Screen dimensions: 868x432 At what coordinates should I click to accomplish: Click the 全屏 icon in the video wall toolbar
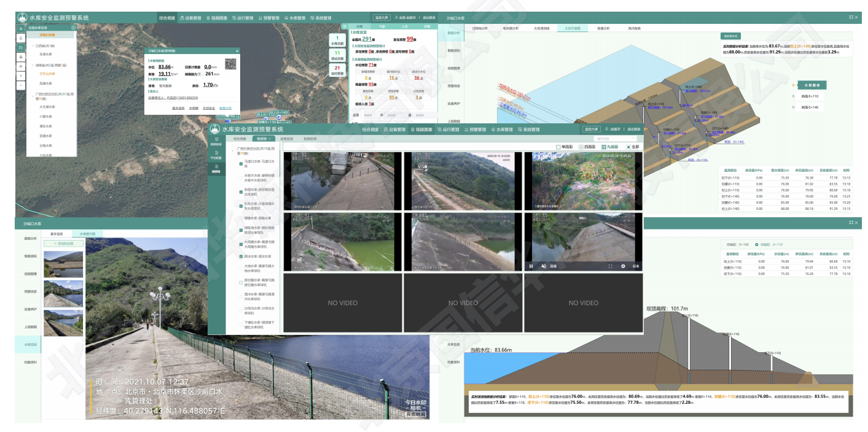tap(628, 147)
